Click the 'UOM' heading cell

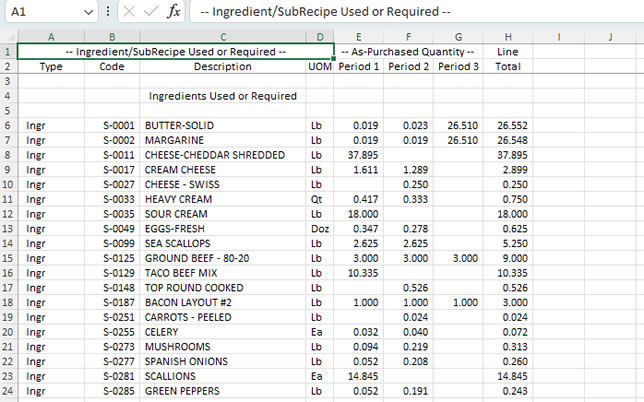click(x=320, y=67)
